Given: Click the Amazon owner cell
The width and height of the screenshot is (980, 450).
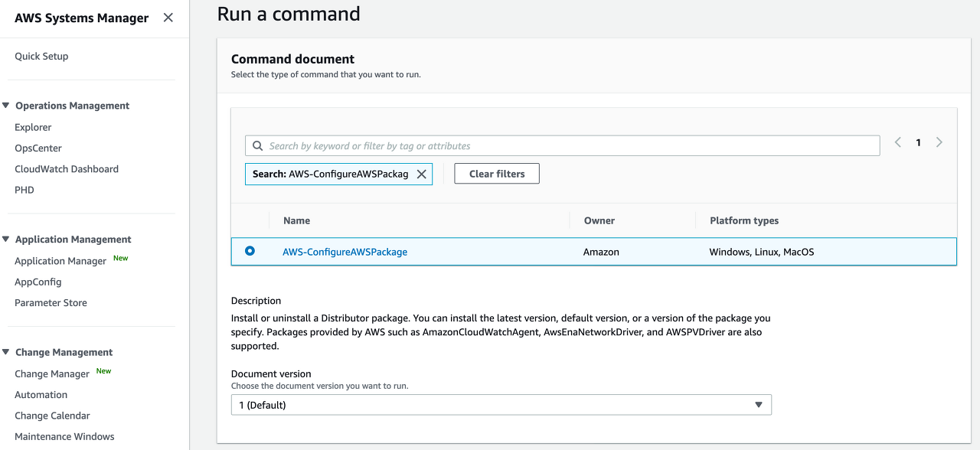Looking at the screenshot, I should click(x=601, y=252).
